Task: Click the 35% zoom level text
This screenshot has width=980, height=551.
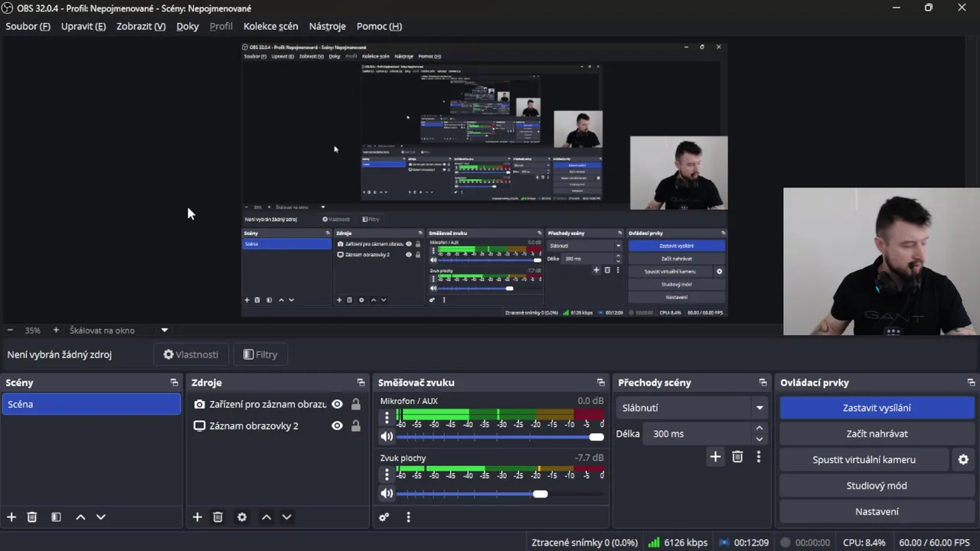Action: tap(32, 331)
